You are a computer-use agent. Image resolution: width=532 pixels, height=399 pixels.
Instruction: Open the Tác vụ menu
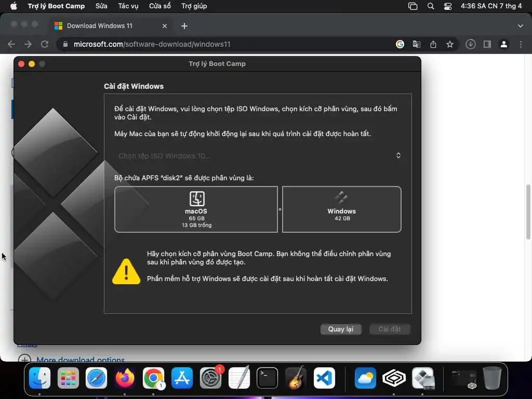click(x=128, y=6)
